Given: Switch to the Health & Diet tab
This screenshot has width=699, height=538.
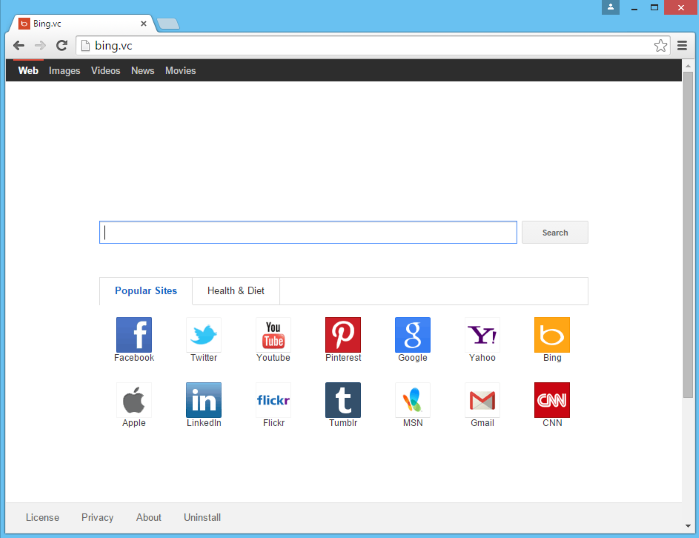Looking at the screenshot, I should (236, 291).
